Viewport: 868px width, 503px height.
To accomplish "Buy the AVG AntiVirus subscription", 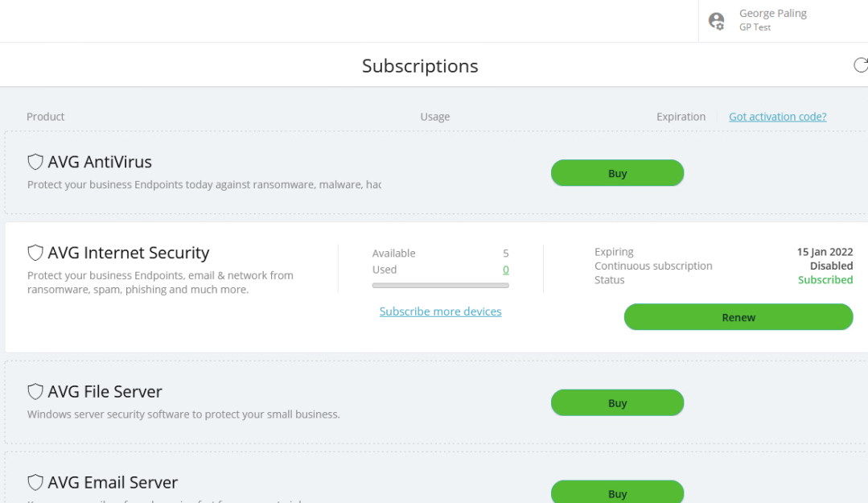I will click(x=617, y=173).
